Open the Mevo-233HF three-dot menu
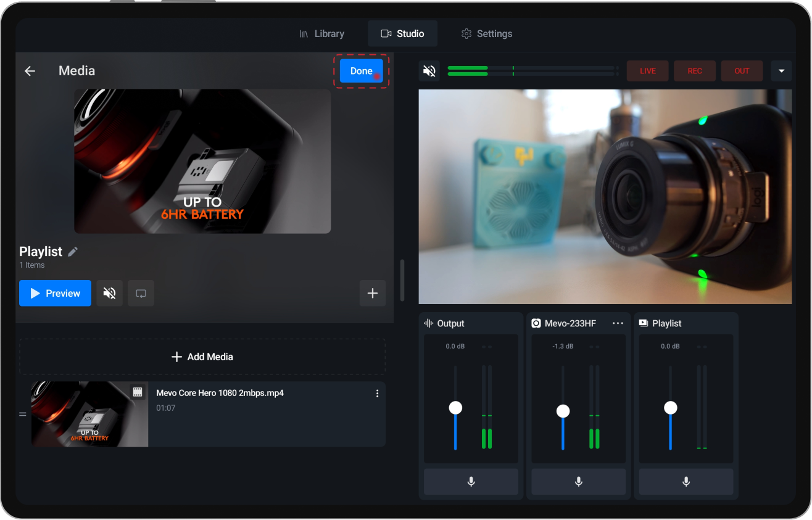812x520 pixels. click(618, 323)
